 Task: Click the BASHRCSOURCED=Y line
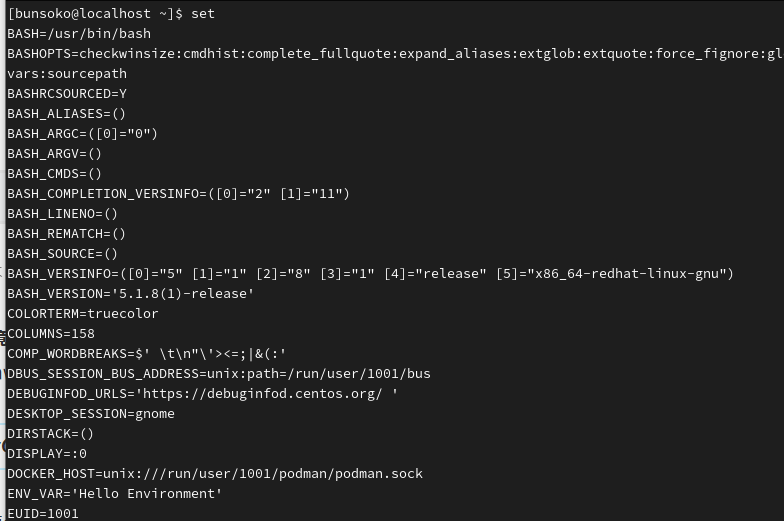pyautogui.click(x=67, y=93)
